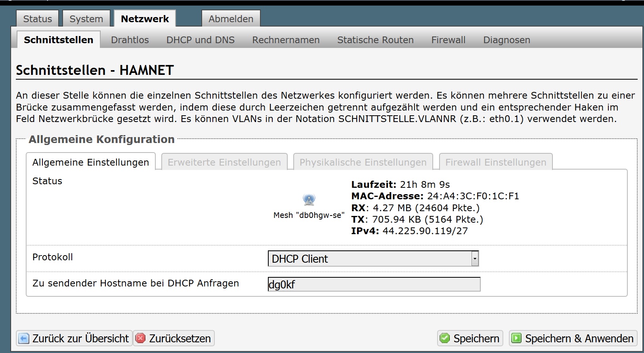644x353 pixels.
Task: Click the red X icon on Zurücksetzen
Action: [x=141, y=338]
